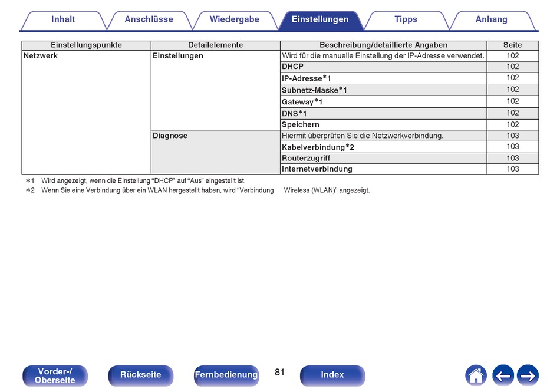The image size is (560, 392).
Task: Click footnote *1 about DHCP Aus
Action: click(x=136, y=180)
